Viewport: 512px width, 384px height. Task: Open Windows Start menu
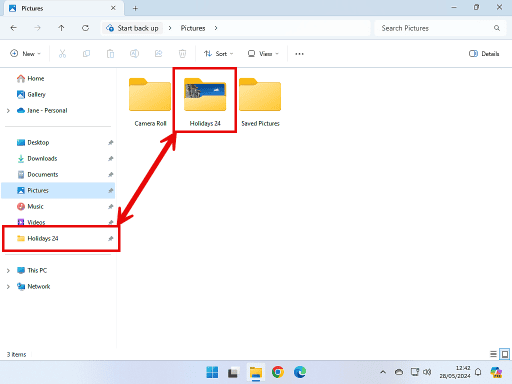tap(212, 372)
